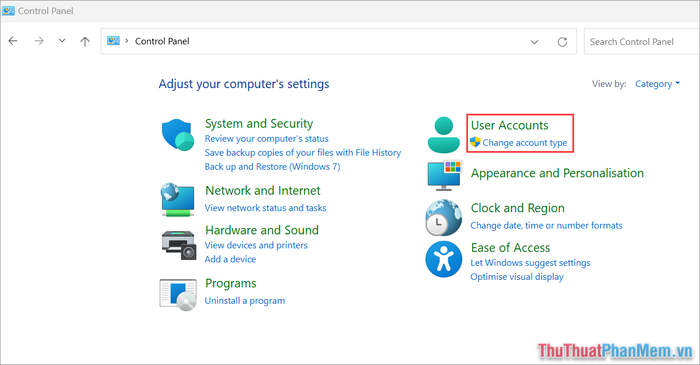Click the Programs disc icon
Image resolution: width=700 pixels, height=365 pixels.
coord(178,294)
